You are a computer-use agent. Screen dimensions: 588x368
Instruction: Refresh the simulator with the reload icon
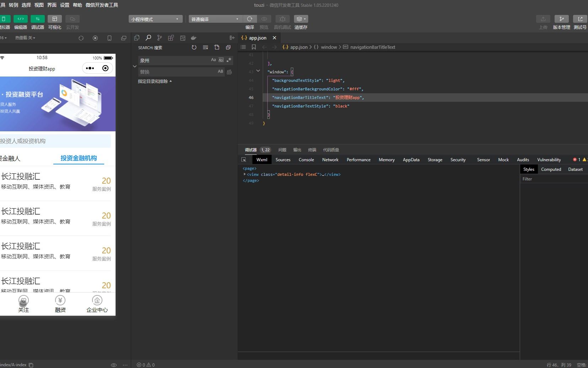tap(81, 38)
